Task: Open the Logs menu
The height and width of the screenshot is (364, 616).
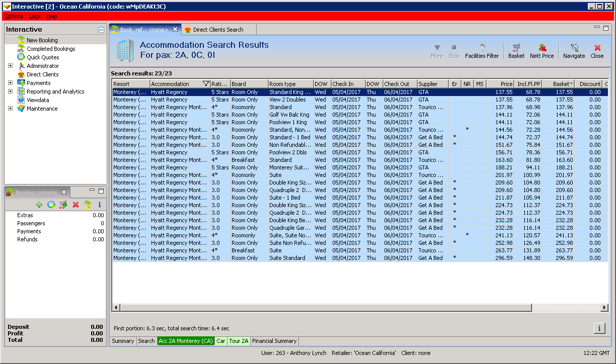Action: pos(35,17)
